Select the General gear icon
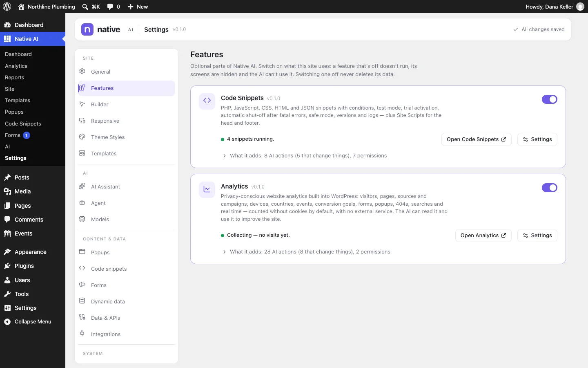The width and height of the screenshot is (588, 368). click(82, 72)
